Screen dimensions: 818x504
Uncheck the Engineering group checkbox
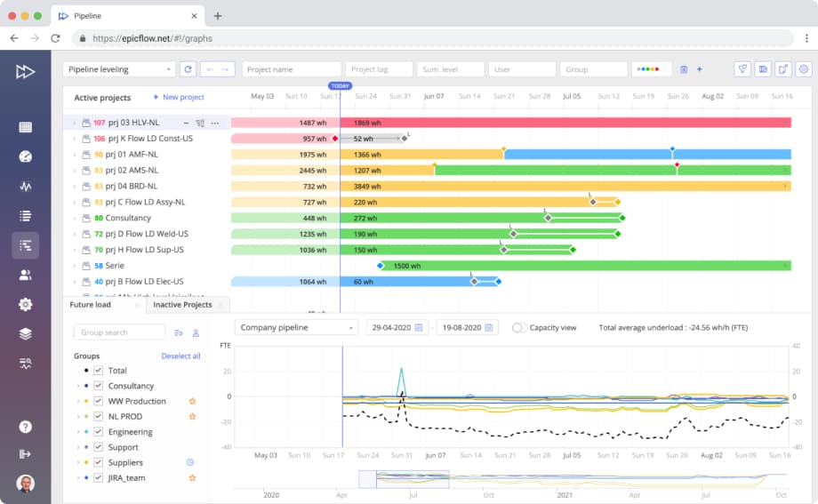pos(99,432)
